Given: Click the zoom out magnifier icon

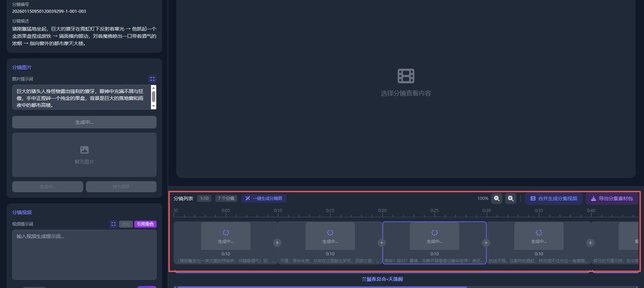Looking at the screenshot, I should click(x=497, y=199).
